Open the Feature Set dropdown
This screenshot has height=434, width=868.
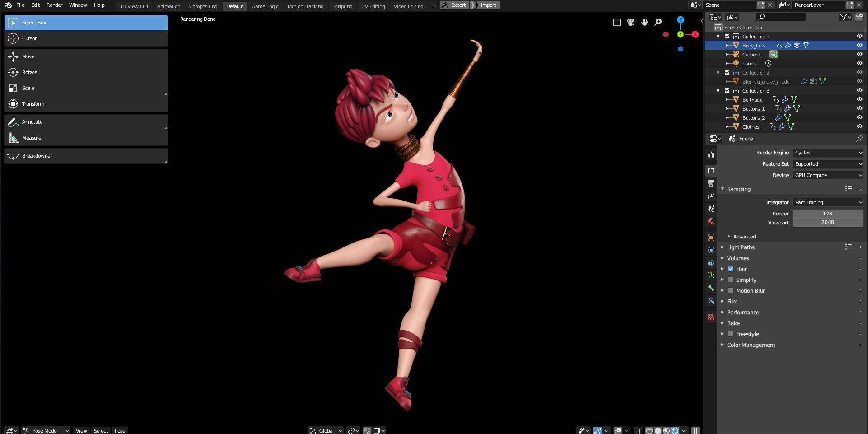(x=828, y=164)
